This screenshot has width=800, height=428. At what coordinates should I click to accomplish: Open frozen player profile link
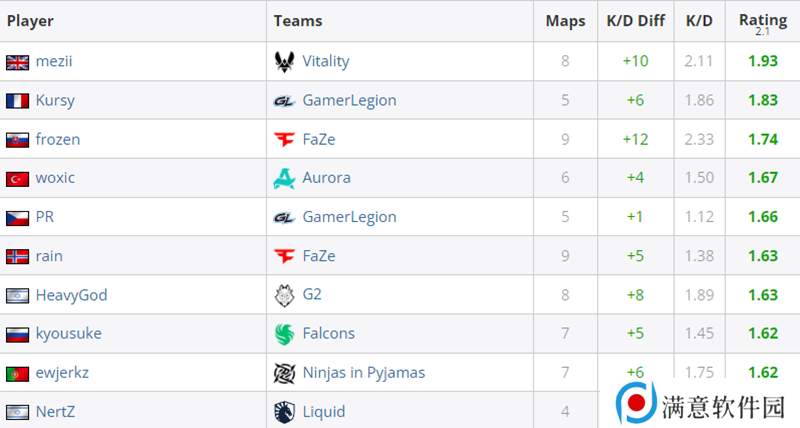58,139
